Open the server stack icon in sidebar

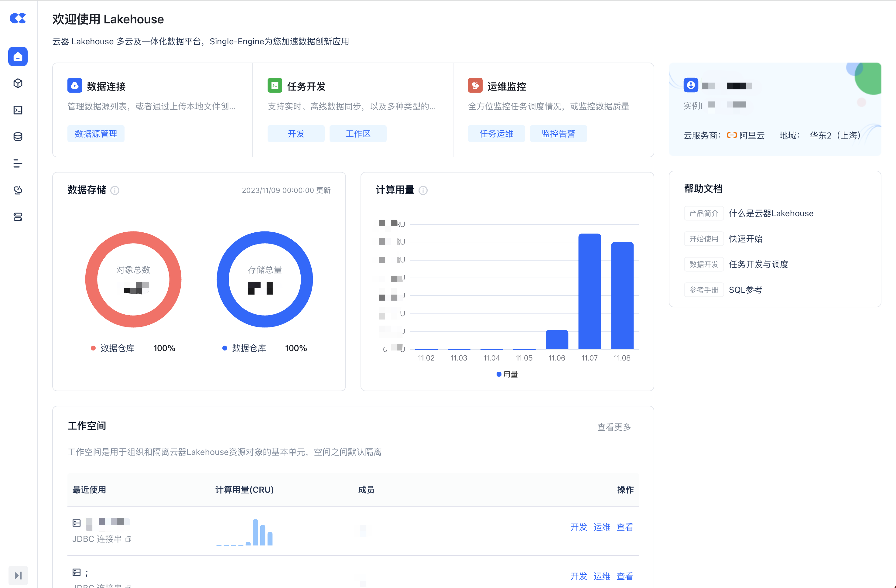pos(18,217)
